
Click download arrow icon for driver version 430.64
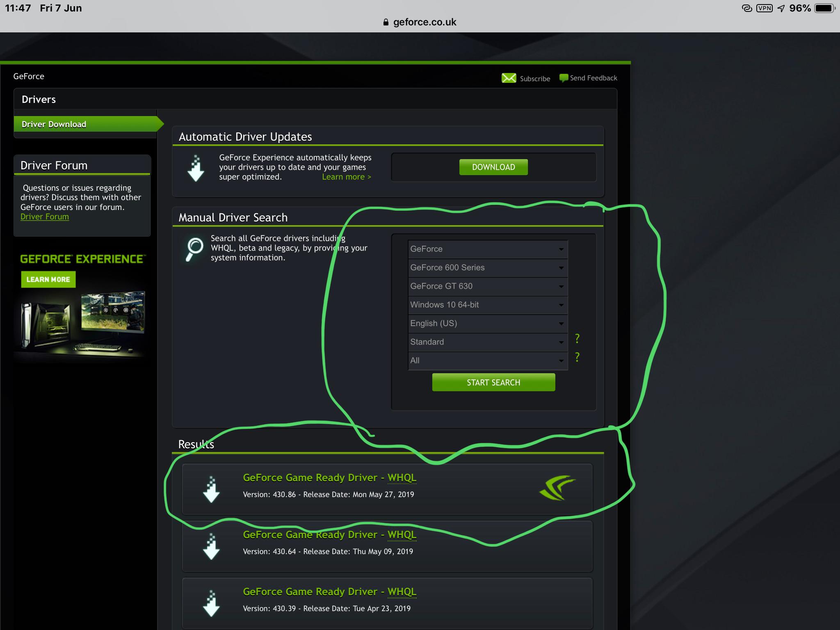point(211,546)
